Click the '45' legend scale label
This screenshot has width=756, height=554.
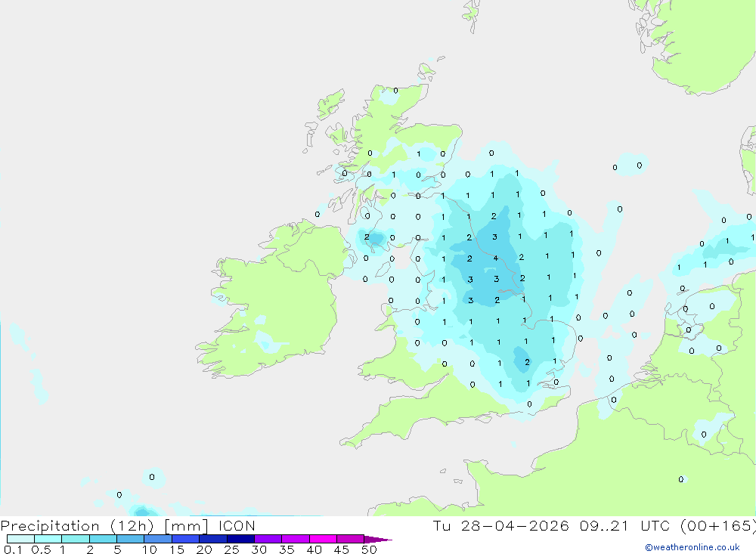[342, 549]
